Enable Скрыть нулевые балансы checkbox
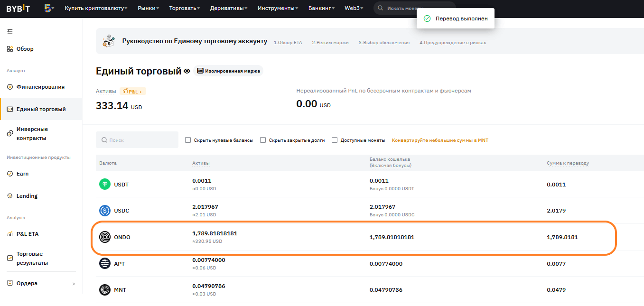 [188, 140]
